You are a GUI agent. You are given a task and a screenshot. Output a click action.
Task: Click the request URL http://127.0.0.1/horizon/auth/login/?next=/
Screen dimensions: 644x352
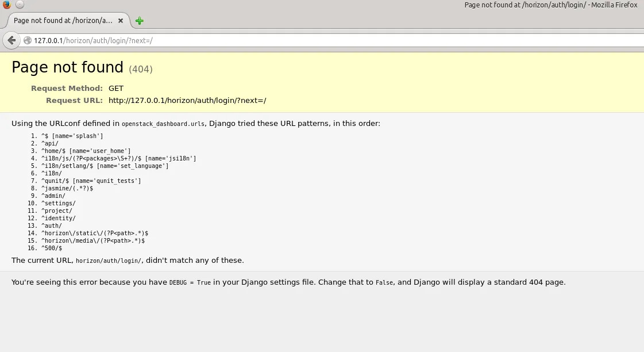click(187, 100)
